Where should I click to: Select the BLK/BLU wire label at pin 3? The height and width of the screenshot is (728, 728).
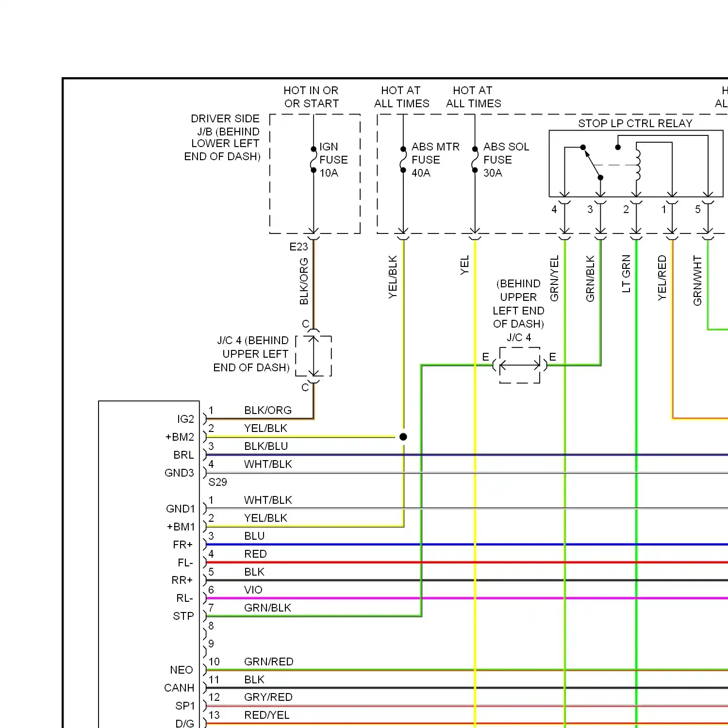(x=266, y=446)
